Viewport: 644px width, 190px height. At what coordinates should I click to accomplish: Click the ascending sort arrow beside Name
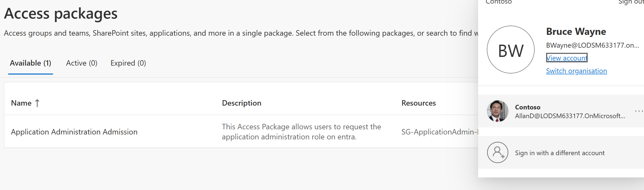pyautogui.click(x=37, y=103)
